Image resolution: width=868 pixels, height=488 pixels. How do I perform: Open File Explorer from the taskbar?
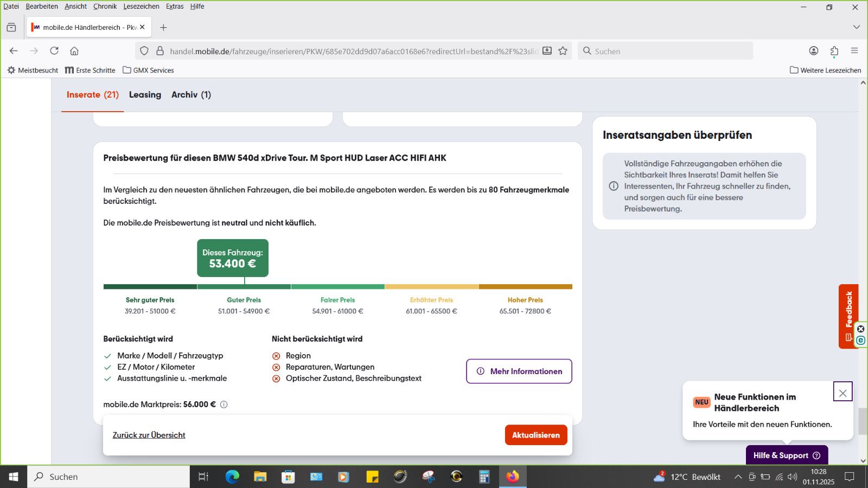pos(260,477)
